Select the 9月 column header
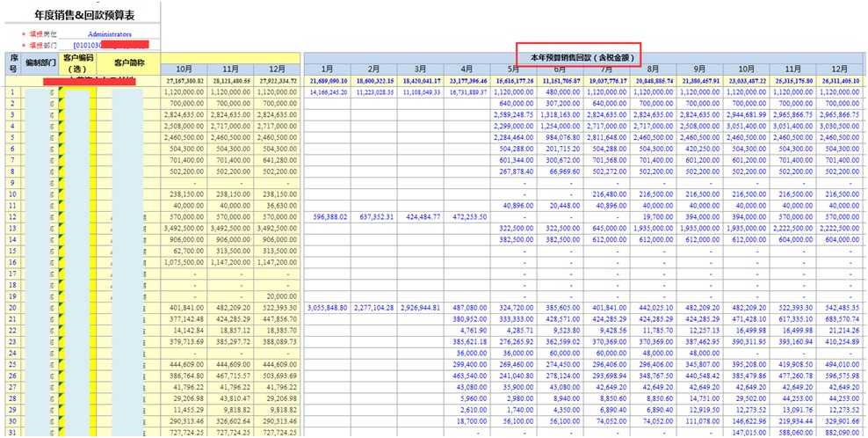 coord(699,69)
